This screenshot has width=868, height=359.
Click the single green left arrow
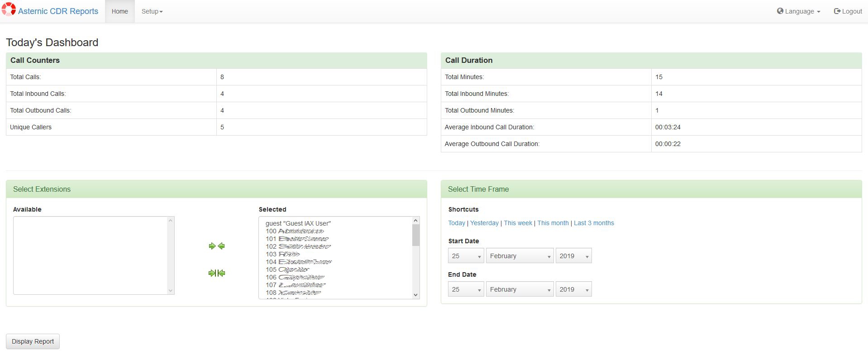click(x=221, y=246)
